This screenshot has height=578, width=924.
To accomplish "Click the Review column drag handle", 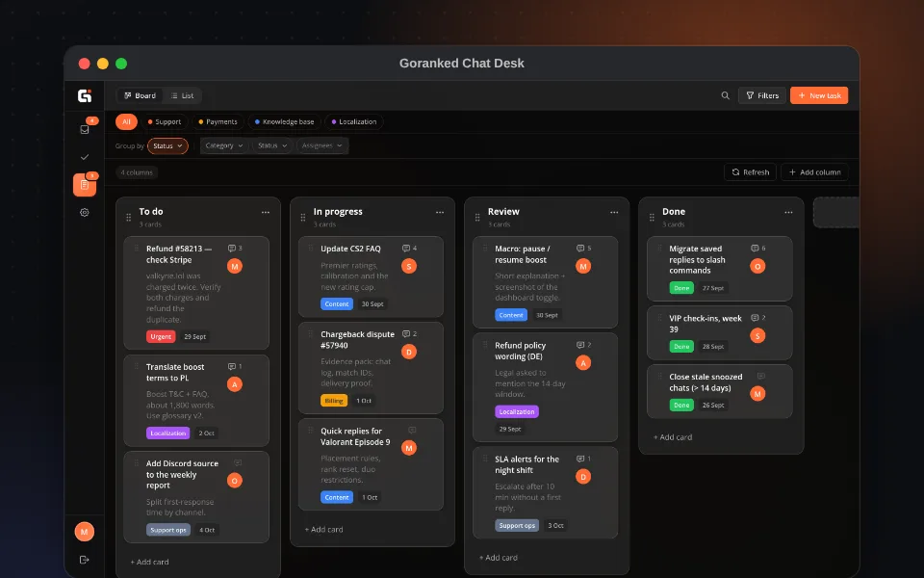I will [x=477, y=218].
